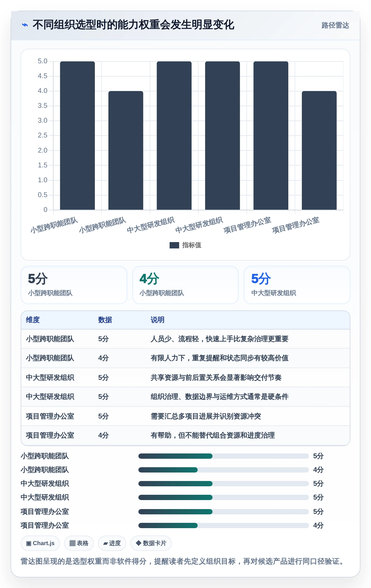Click the cell 共享资源与前后置关系会显著影响交付节奏
The height and width of the screenshot is (588, 371).
pyautogui.click(x=216, y=378)
